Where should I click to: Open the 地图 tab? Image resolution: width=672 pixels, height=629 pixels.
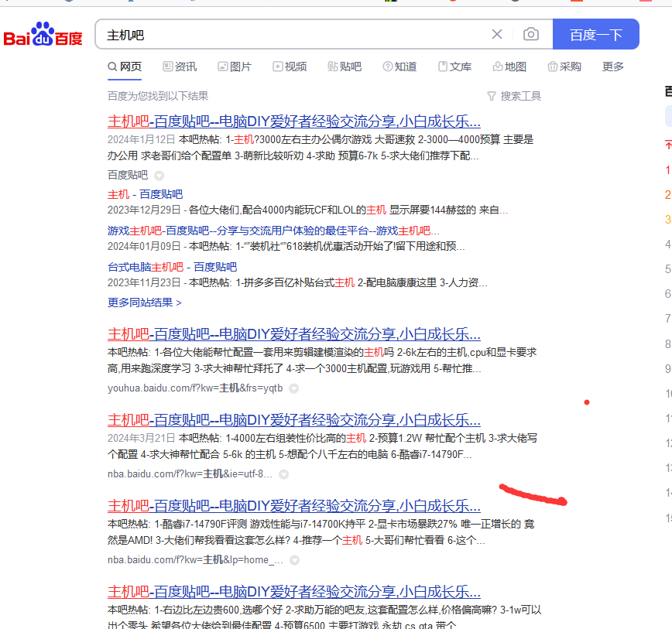coord(509,67)
